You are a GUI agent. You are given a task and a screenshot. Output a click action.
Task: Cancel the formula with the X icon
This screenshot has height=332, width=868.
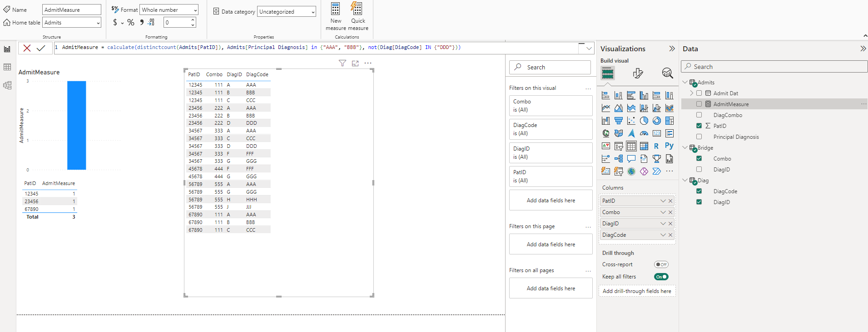27,48
